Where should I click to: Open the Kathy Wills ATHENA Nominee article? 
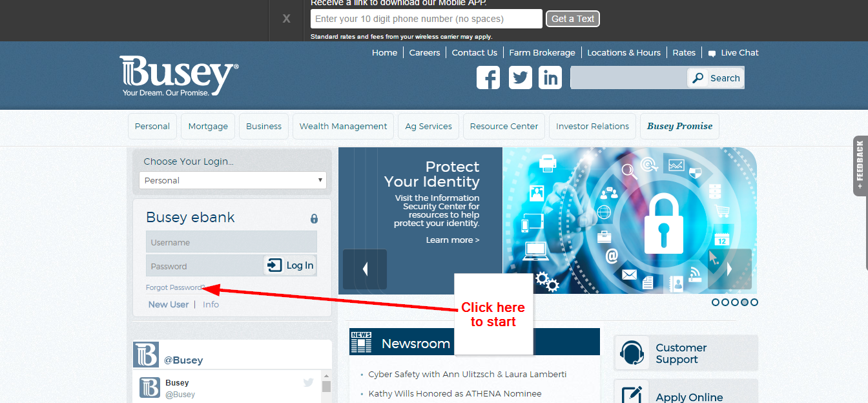(x=455, y=394)
